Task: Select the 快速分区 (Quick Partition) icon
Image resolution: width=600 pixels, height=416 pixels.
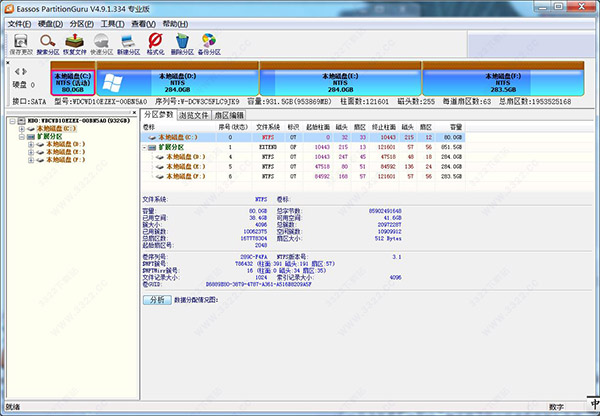Action: click(102, 41)
